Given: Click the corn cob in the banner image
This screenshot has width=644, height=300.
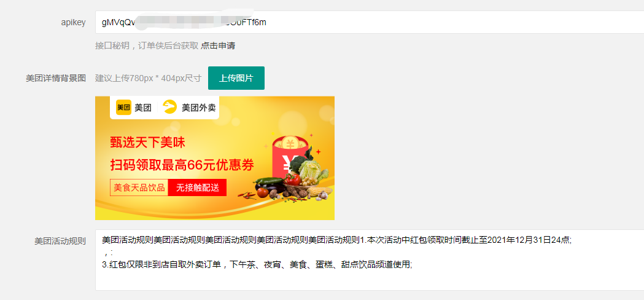Looking at the screenshot, I should (x=319, y=193).
